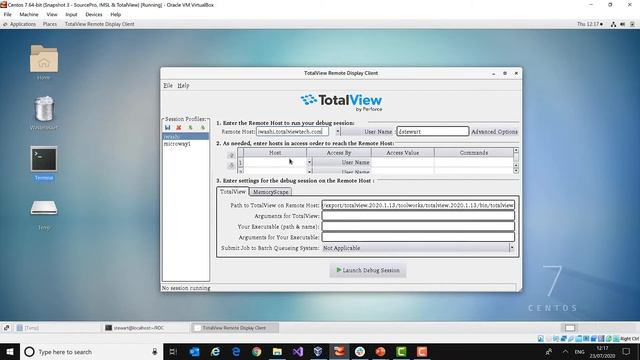Open Internet Explorer from the taskbar
This screenshot has height=360, width=640.
click(x=215, y=352)
